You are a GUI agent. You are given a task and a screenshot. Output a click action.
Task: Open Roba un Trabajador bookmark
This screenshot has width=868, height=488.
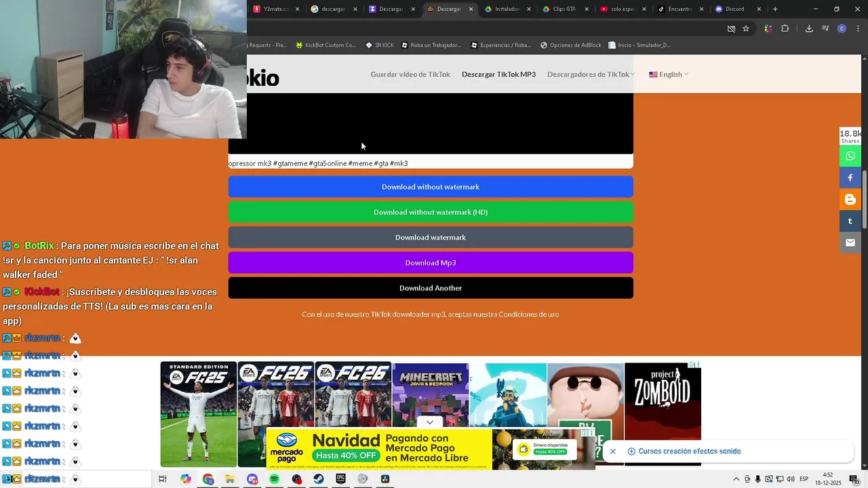431,45
